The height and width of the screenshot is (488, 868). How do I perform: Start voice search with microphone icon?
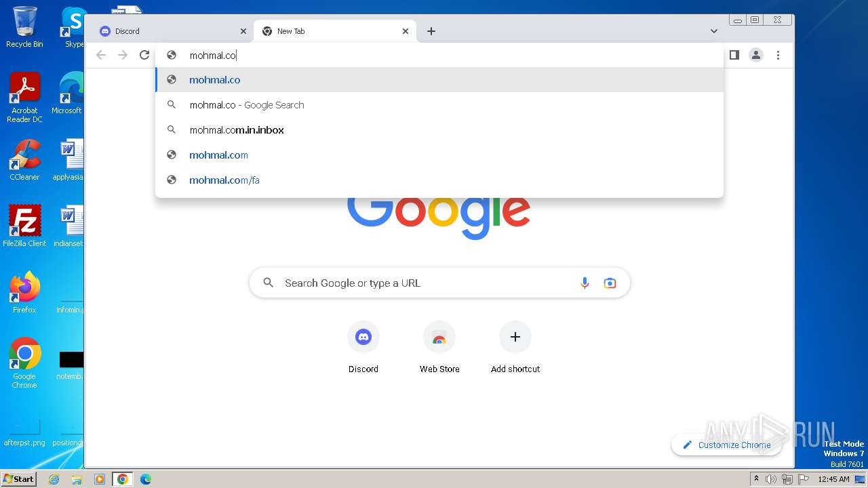coord(585,283)
